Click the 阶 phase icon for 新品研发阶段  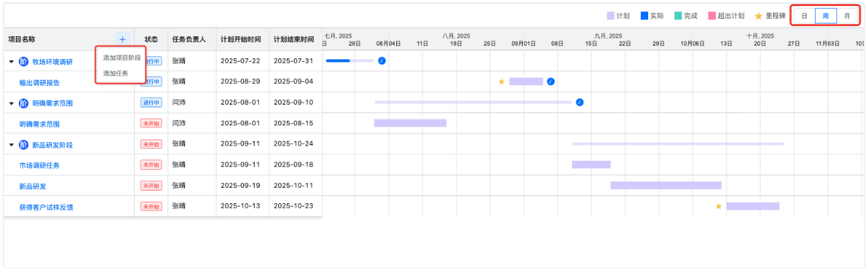point(23,145)
